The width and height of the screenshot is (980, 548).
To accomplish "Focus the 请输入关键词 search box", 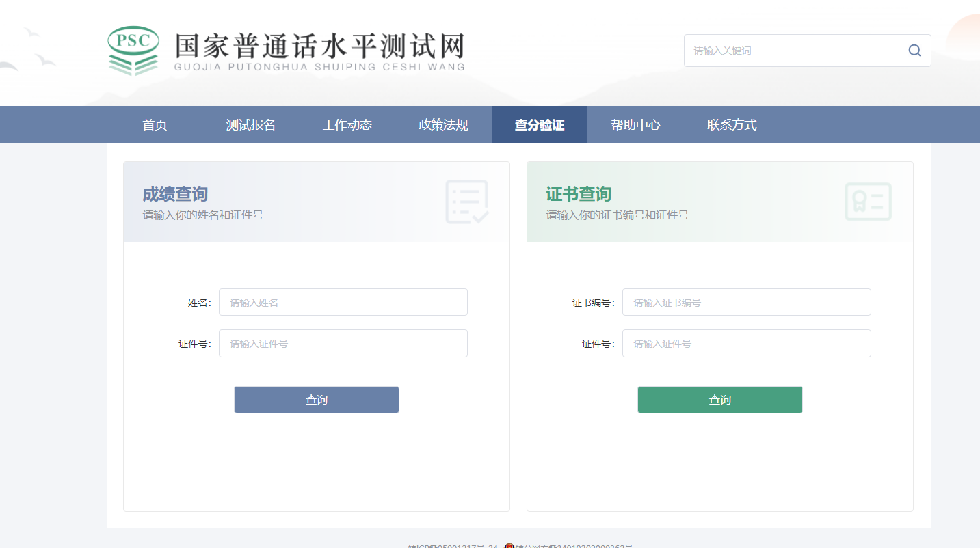I will coord(793,51).
